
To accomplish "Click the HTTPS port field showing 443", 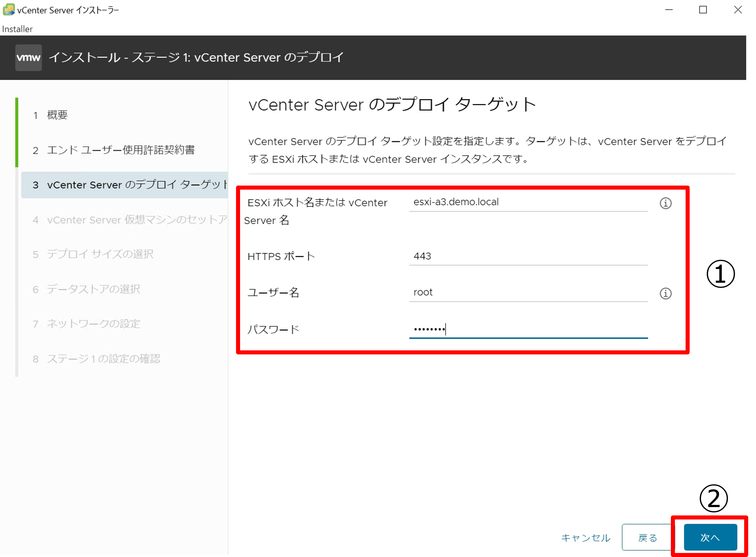I will [x=528, y=256].
